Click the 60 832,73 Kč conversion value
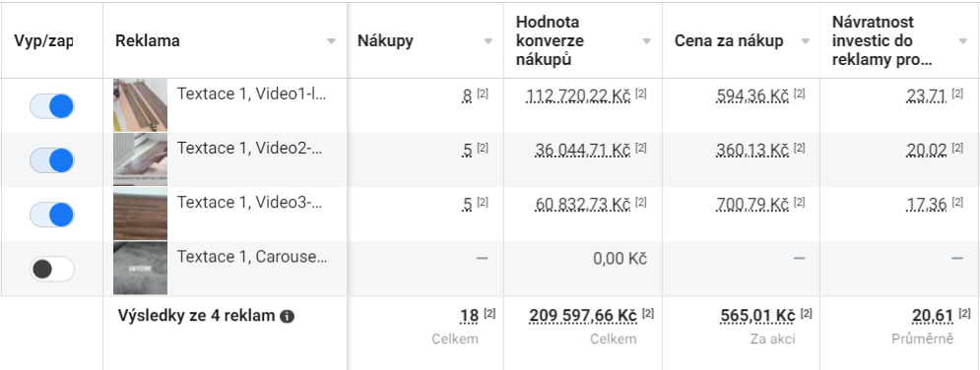 [x=582, y=204]
